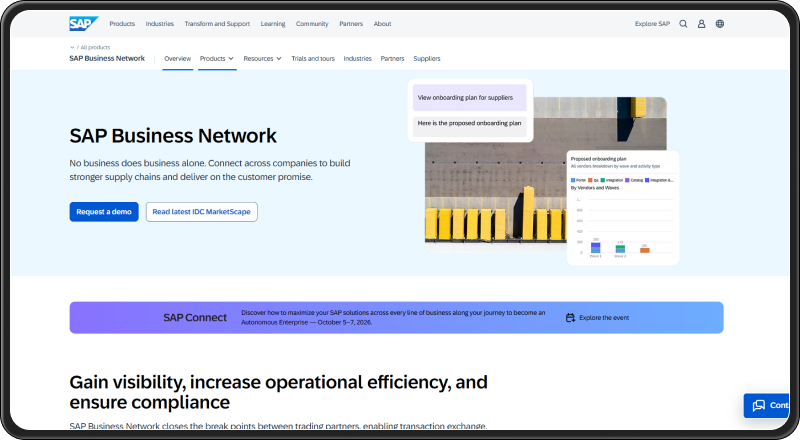Open Trials and tours tab
The image size is (800, 440).
[x=313, y=59]
